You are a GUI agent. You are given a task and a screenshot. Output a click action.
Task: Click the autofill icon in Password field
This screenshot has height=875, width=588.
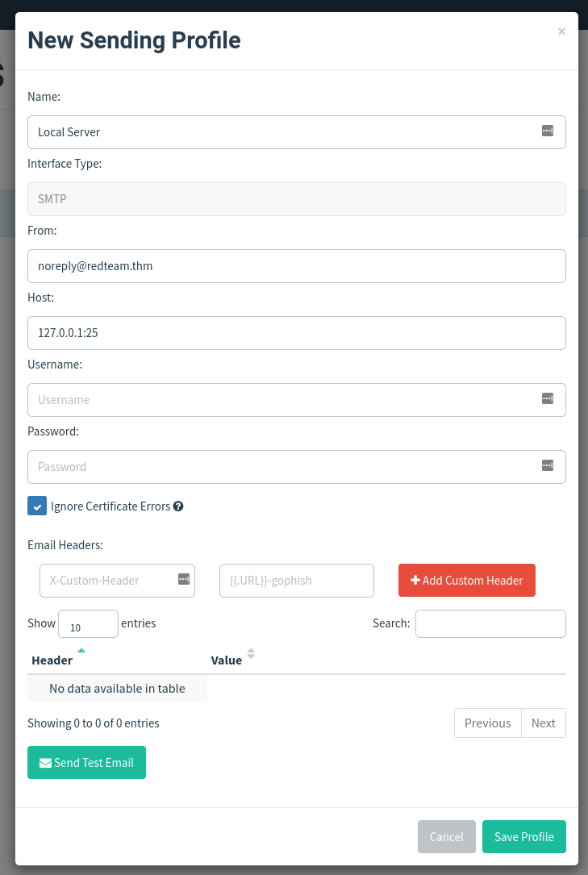click(x=548, y=465)
